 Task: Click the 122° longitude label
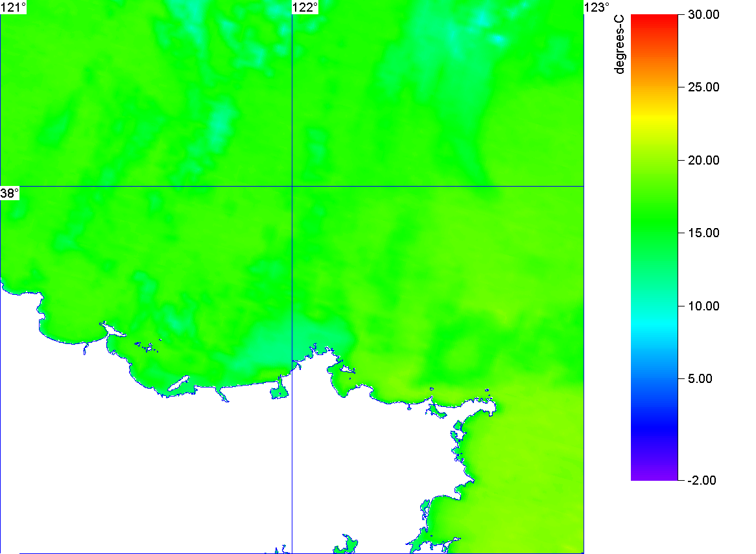305,7
